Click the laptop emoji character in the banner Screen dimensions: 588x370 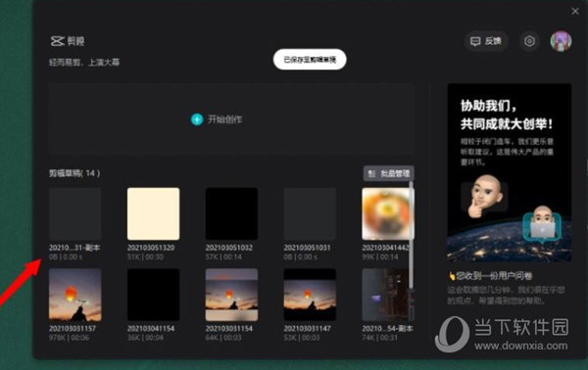coord(542,223)
